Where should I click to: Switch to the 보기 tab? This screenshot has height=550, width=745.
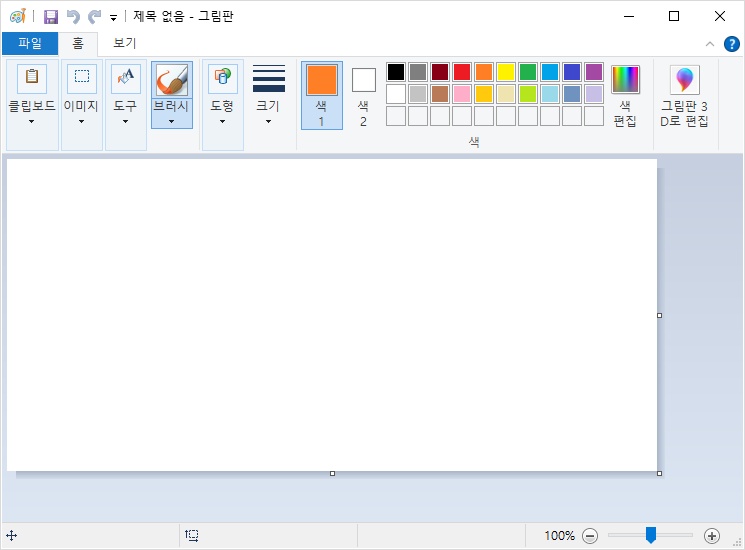click(125, 44)
